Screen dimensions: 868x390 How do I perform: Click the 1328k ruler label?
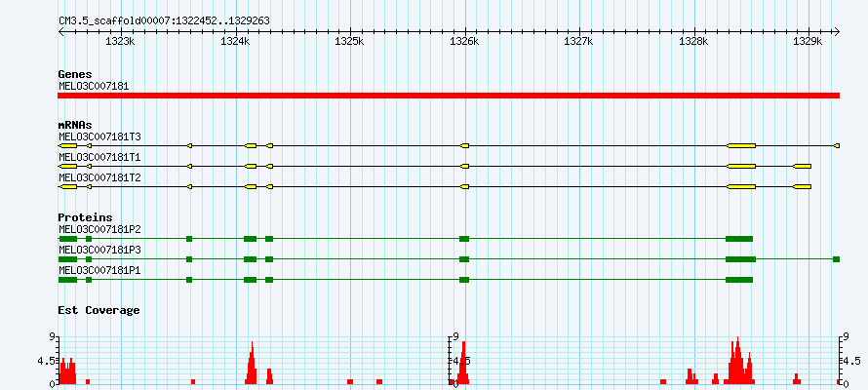[x=694, y=41]
